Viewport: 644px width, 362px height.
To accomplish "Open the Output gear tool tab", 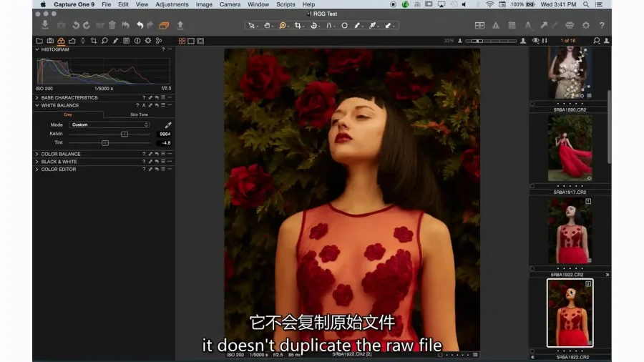I will click(148, 41).
